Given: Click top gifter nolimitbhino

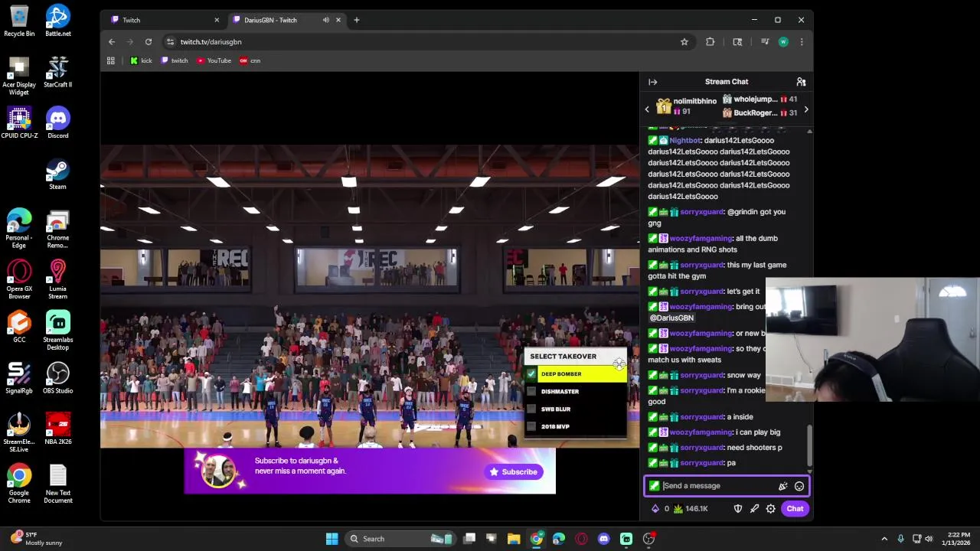Looking at the screenshot, I should (x=695, y=101).
